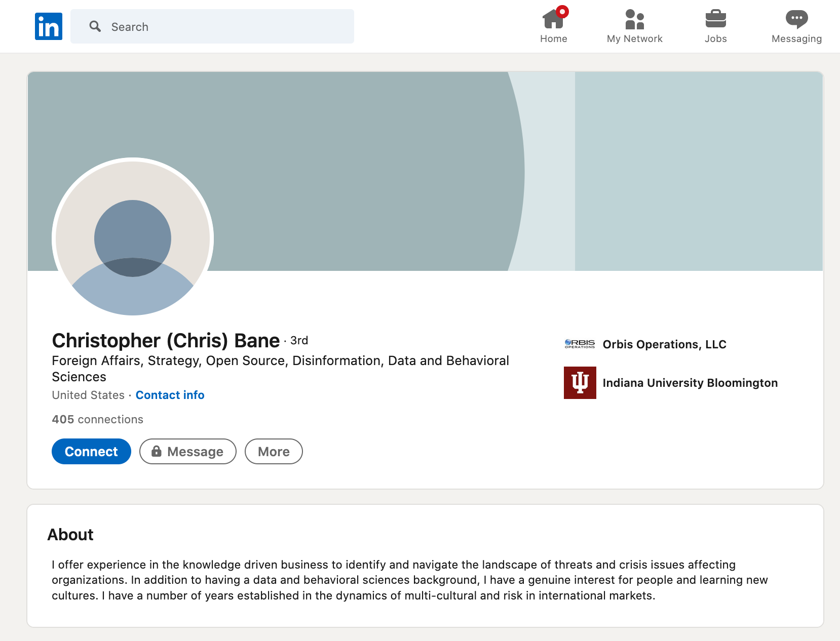Open Orbis Operations, LLC company link
Screen dimensions: 840x641
click(665, 344)
